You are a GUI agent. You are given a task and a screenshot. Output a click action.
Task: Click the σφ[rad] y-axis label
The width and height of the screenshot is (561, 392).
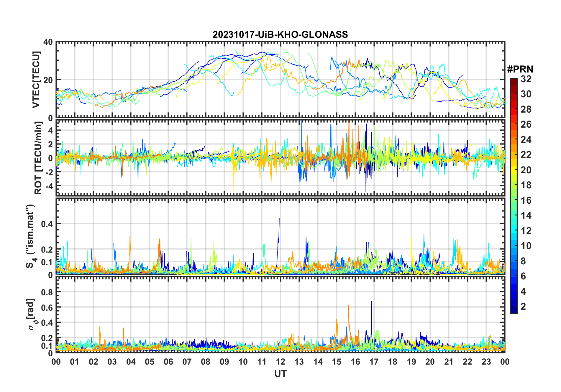point(31,314)
